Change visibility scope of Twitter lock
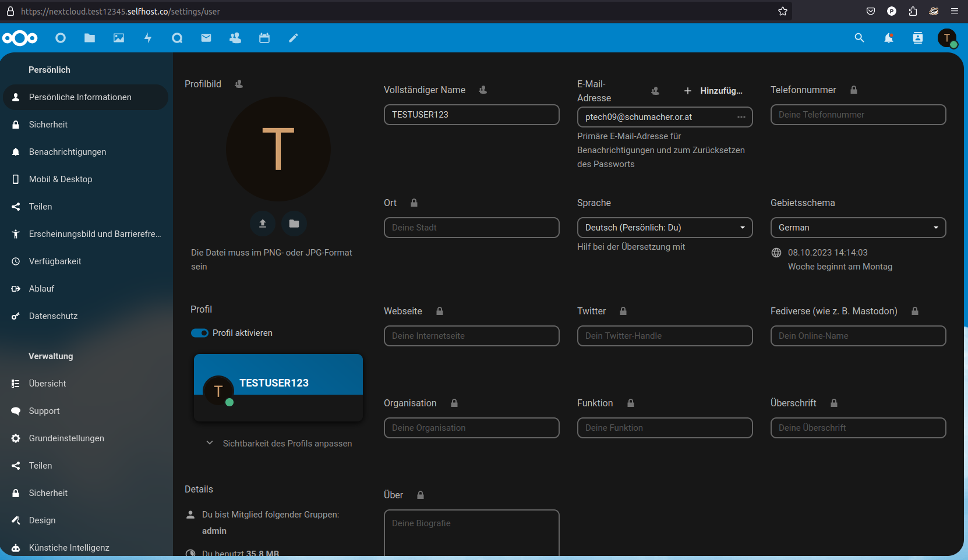This screenshot has height=560, width=968. [623, 311]
